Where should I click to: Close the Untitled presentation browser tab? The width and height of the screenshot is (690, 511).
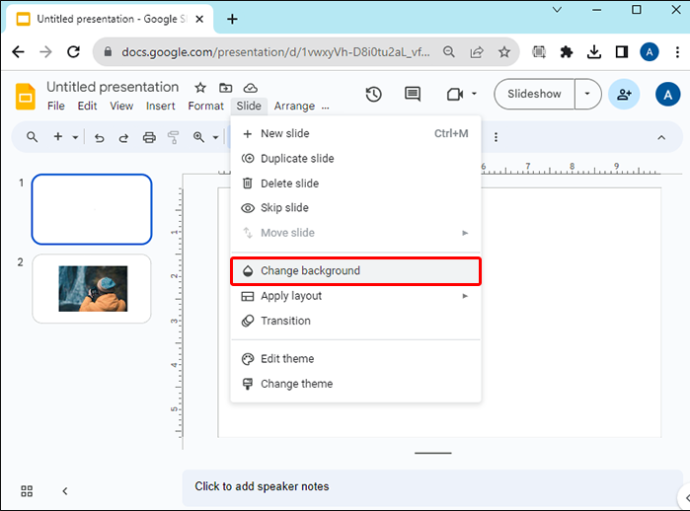(x=199, y=19)
